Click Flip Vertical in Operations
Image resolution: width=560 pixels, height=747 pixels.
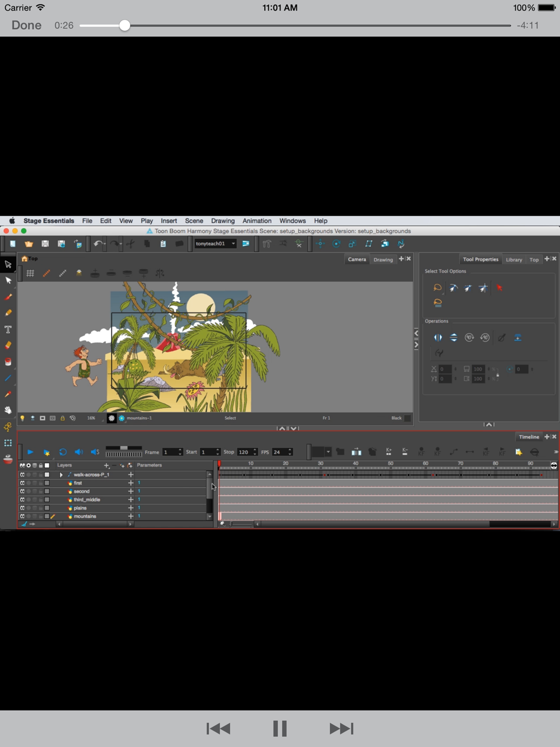(454, 338)
